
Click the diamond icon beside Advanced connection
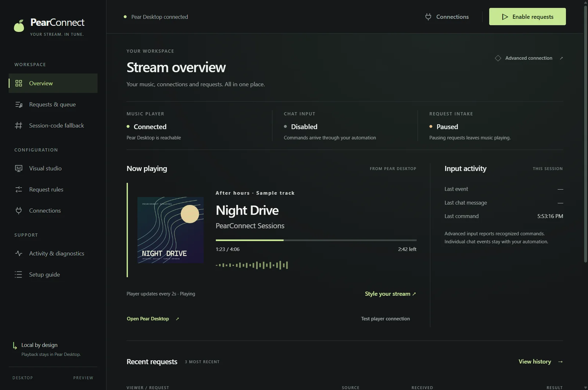498,58
